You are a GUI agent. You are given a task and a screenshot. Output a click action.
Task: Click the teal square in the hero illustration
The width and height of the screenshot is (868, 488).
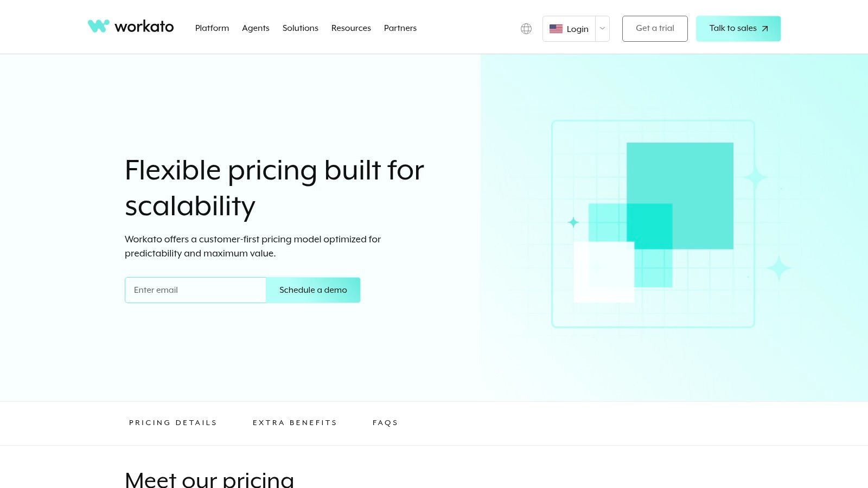(681, 195)
